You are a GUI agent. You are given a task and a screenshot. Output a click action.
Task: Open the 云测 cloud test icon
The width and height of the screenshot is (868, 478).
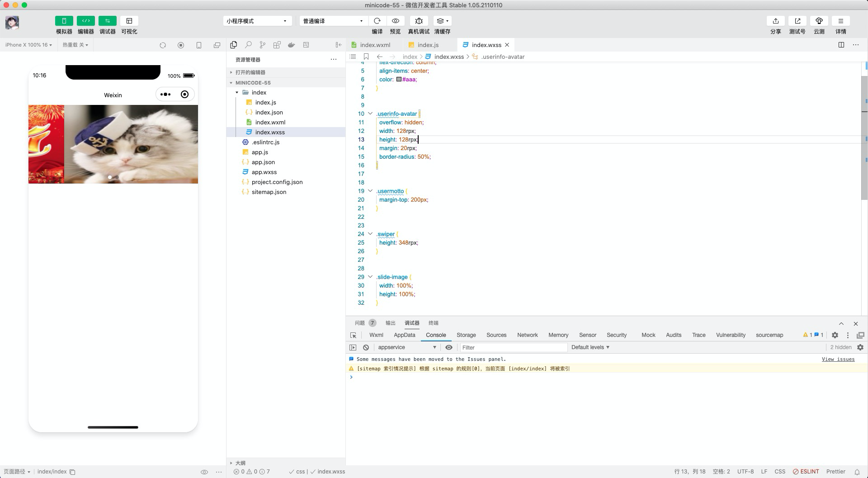pyautogui.click(x=819, y=21)
